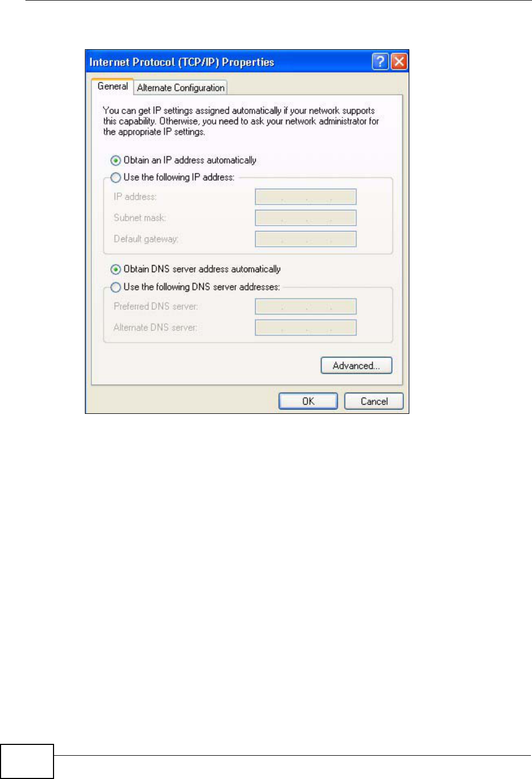Click the Subnet mask label

pos(140,218)
